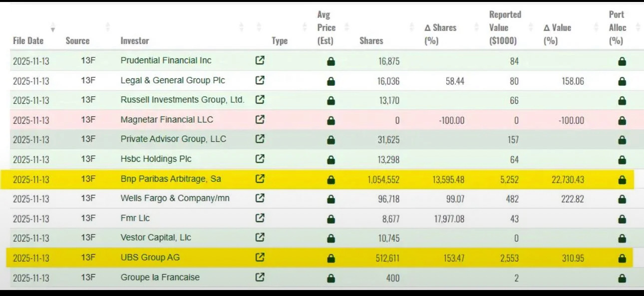Click Port Alloc lock for Legal & General

click(622, 81)
